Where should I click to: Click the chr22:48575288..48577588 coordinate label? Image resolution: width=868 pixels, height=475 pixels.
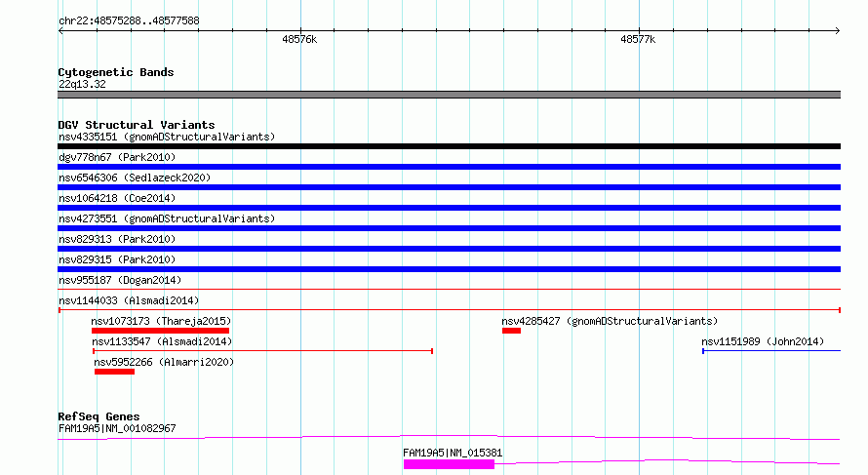tap(129, 20)
